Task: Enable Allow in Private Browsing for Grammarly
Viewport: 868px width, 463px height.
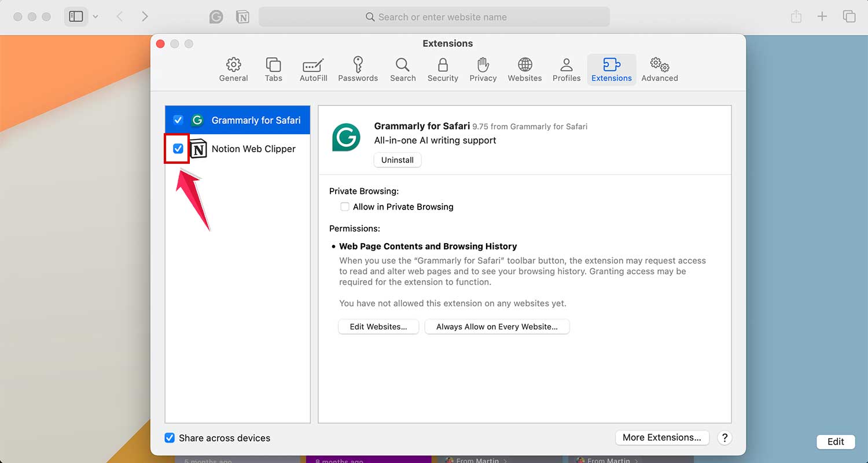Action: pos(345,207)
